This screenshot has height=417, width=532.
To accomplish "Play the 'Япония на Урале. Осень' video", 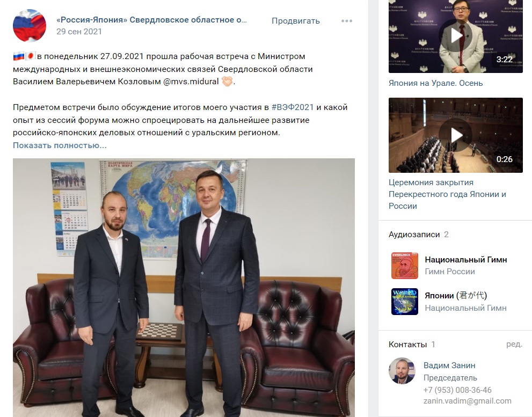I will (x=455, y=36).
